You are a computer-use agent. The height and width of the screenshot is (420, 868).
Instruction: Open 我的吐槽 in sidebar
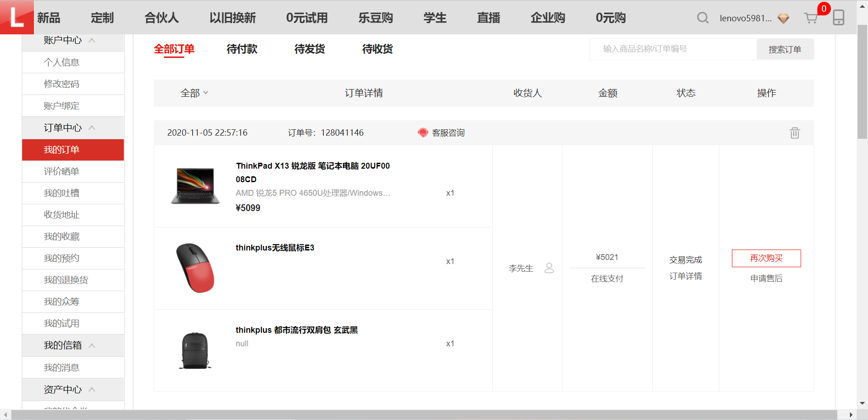point(73,193)
